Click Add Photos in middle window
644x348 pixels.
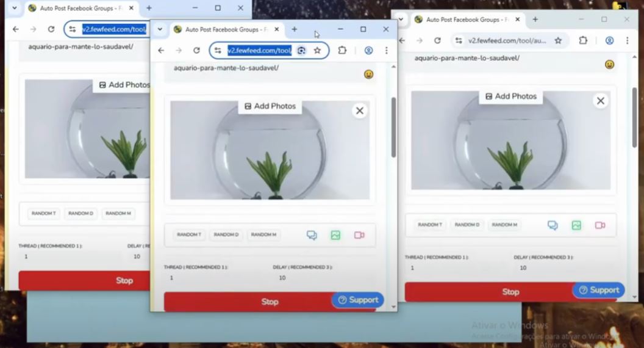(270, 106)
